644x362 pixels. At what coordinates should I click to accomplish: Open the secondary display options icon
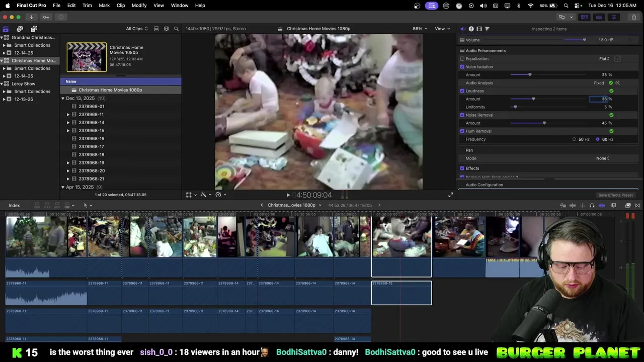click(561, 17)
